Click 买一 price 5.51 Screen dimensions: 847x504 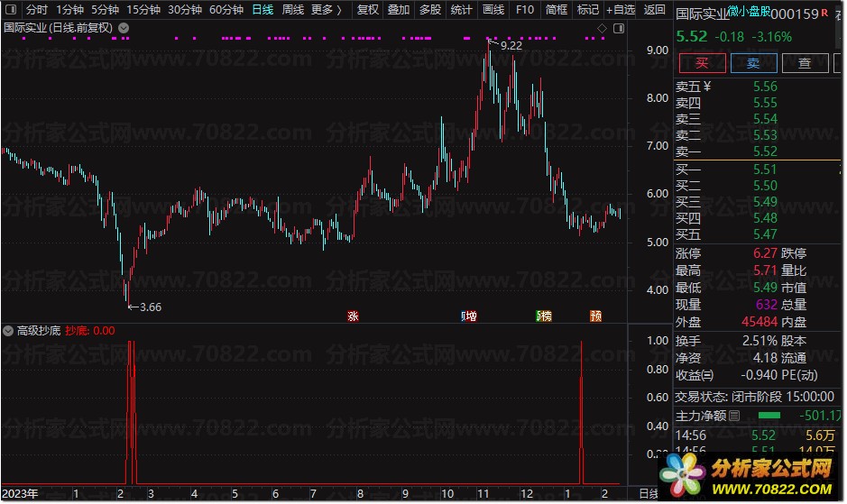point(766,170)
